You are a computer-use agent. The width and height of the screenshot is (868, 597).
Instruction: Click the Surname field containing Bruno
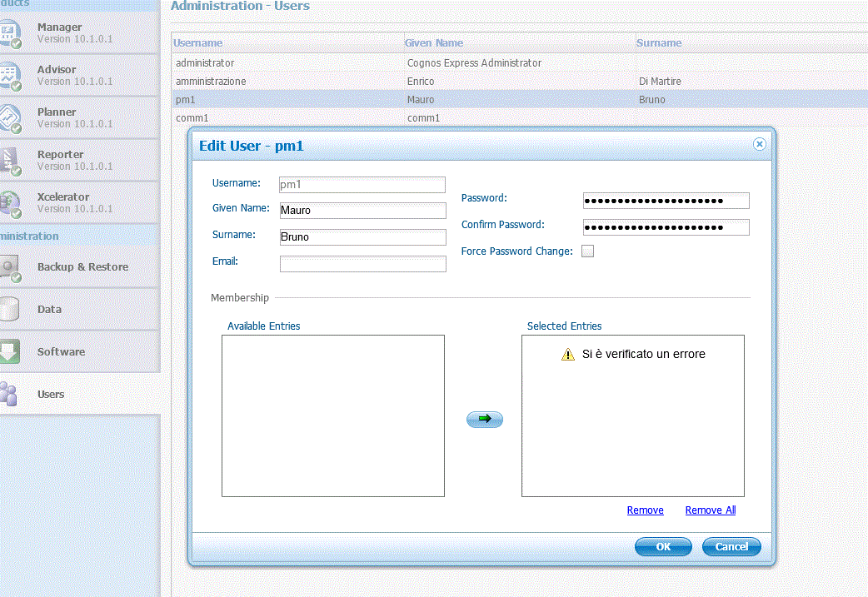[x=362, y=236]
